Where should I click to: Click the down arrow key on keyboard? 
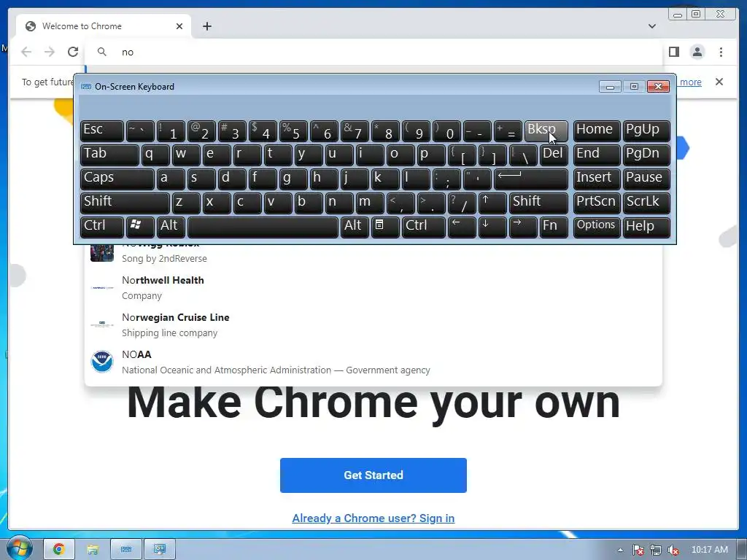tap(492, 227)
